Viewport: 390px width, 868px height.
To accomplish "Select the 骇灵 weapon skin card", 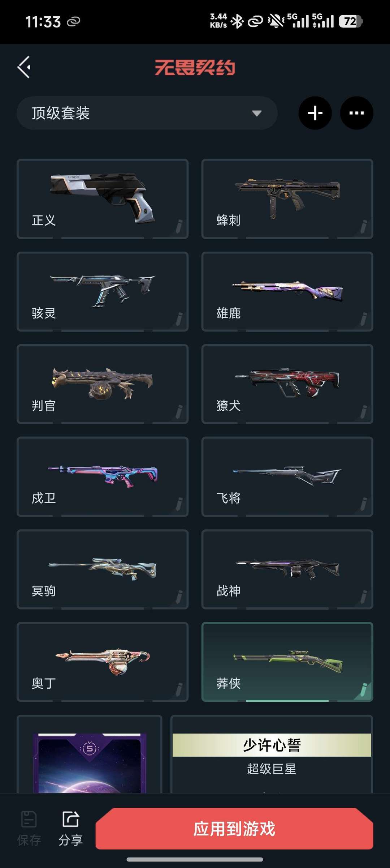I will (103, 291).
